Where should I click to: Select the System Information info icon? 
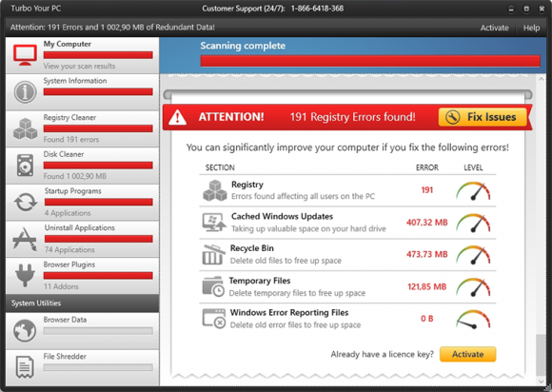25,92
